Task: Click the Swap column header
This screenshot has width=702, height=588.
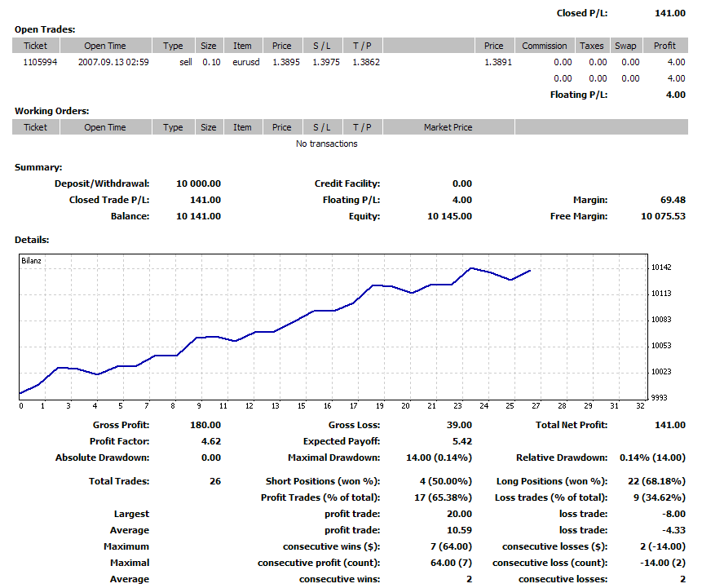Action: tap(627, 46)
